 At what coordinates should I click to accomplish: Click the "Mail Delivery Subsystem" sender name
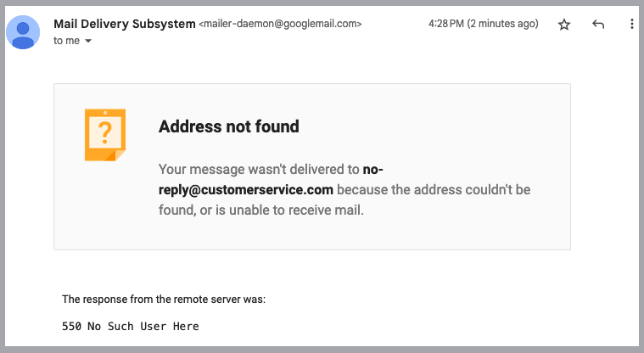coord(125,24)
